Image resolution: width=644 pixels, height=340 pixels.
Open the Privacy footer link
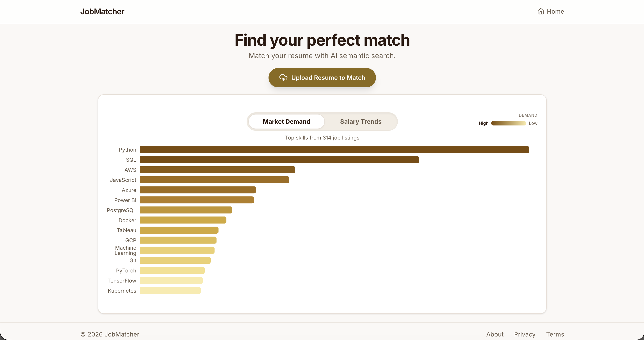(x=525, y=334)
